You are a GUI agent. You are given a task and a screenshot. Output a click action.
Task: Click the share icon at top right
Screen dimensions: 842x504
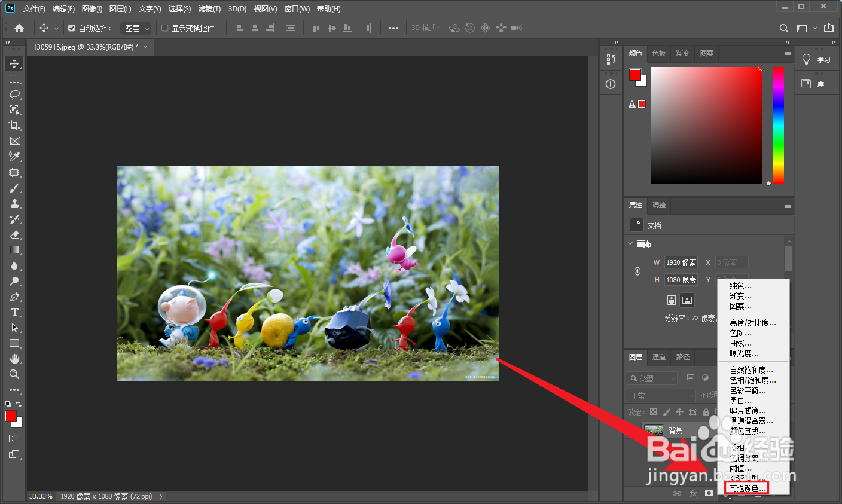point(828,28)
